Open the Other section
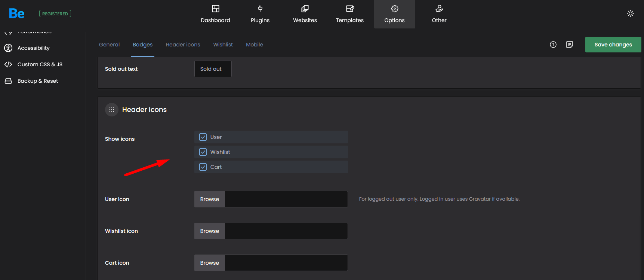Image resolution: width=644 pixels, height=280 pixels. tap(439, 14)
